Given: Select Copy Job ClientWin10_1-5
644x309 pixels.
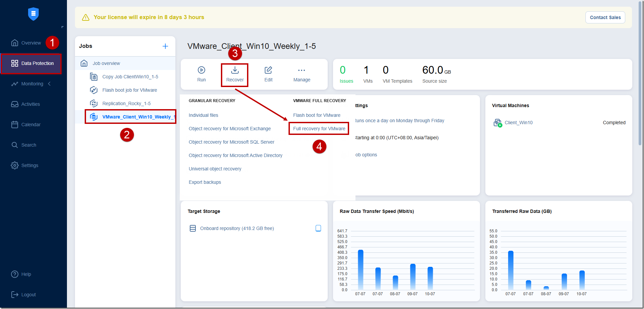Looking at the screenshot, I should click(130, 77).
